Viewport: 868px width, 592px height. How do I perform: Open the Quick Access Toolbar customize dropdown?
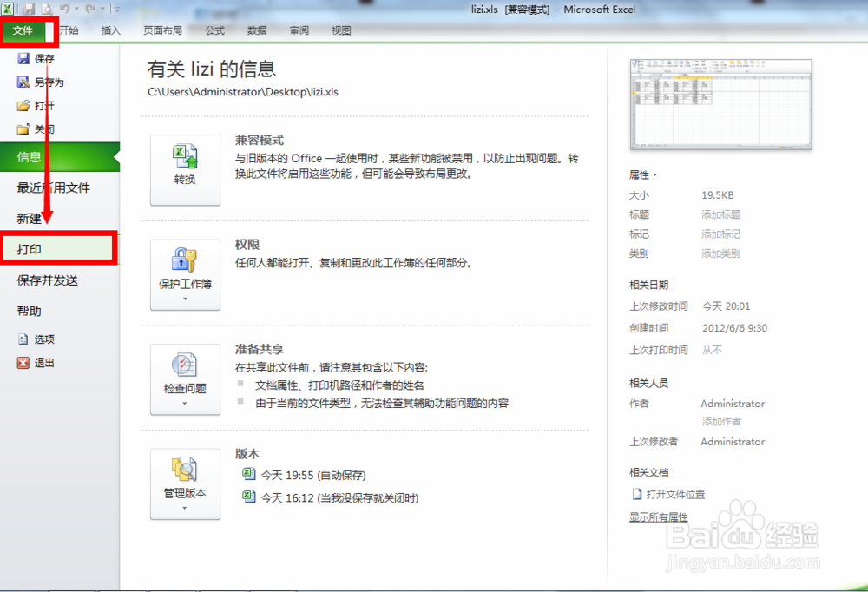point(117,9)
